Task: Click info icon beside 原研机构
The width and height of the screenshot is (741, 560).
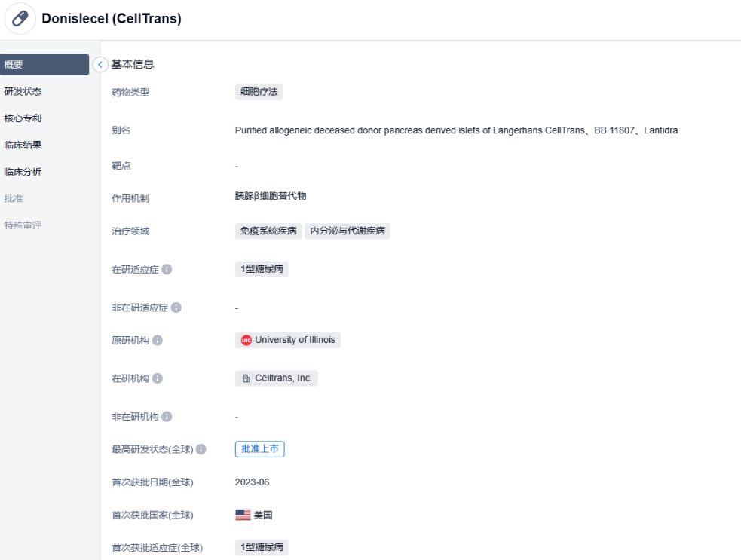Action: 157,341
